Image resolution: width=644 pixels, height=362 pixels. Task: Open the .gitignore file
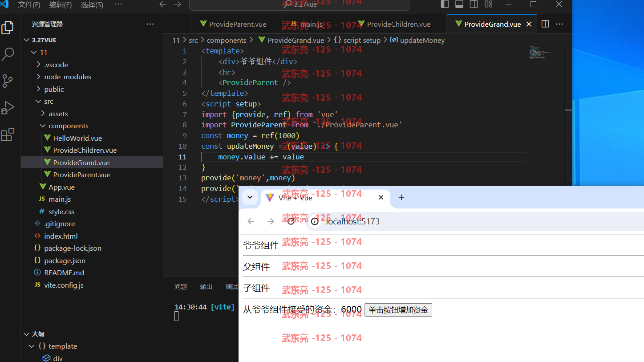coord(92,224)
